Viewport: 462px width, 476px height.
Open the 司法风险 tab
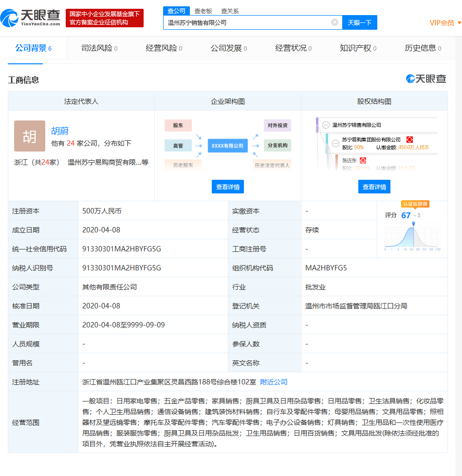click(99, 48)
